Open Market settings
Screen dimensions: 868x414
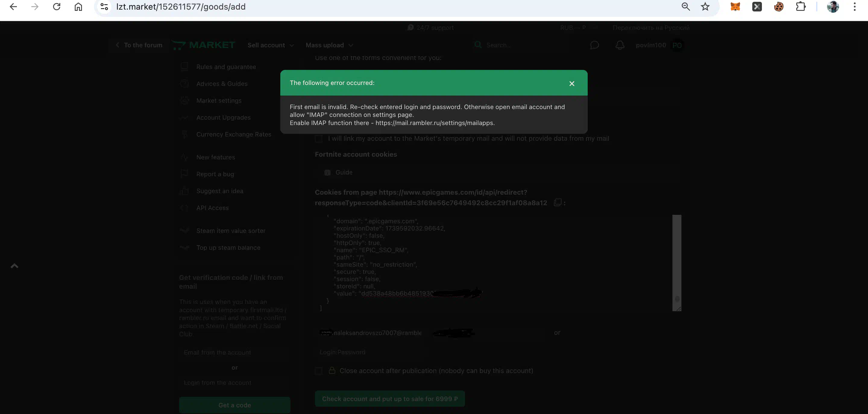(219, 100)
